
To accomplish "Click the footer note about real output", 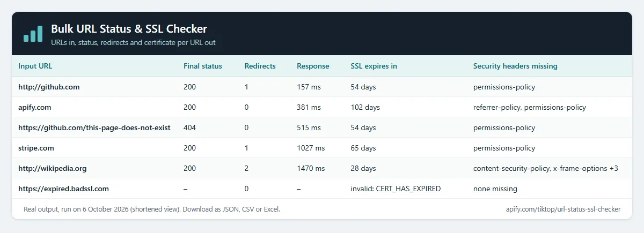I will pos(152,209).
